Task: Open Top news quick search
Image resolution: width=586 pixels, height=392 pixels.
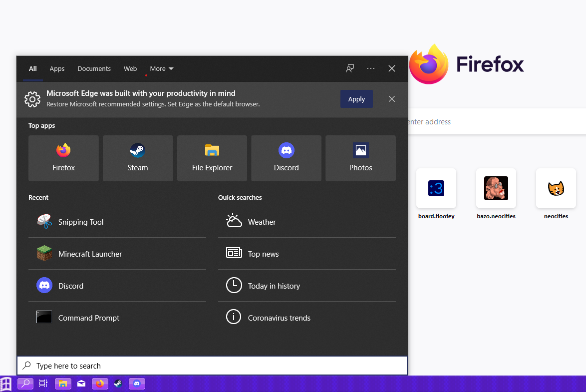Action: click(x=307, y=254)
